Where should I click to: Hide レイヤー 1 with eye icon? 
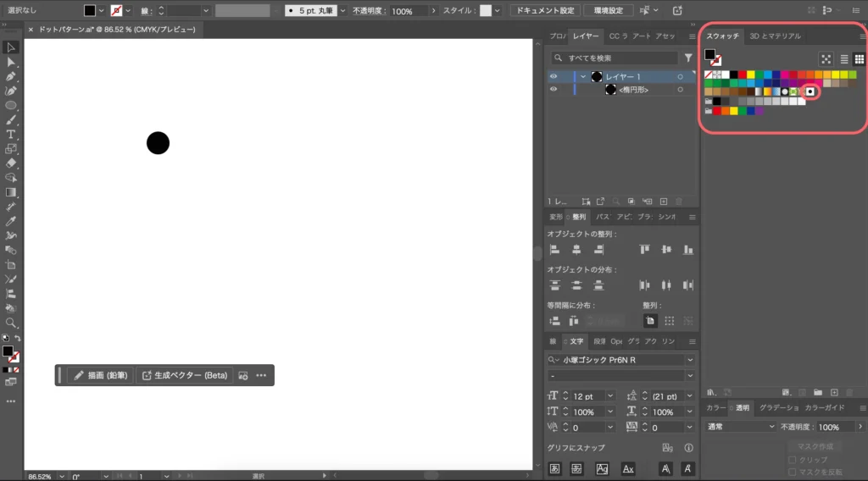pyautogui.click(x=554, y=76)
